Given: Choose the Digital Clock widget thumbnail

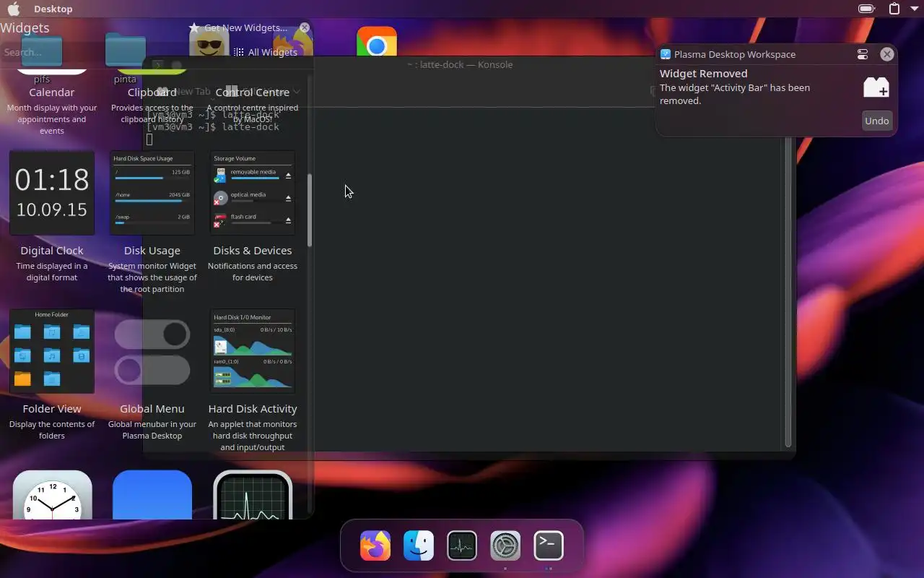Looking at the screenshot, I should point(52,193).
